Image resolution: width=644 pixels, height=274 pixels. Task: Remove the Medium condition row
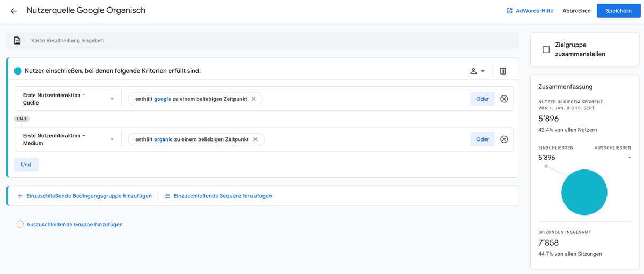[x=504, y=139]
